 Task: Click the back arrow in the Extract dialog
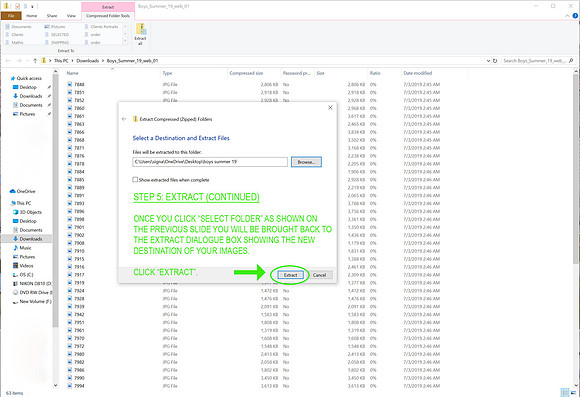tap(124, 119)
